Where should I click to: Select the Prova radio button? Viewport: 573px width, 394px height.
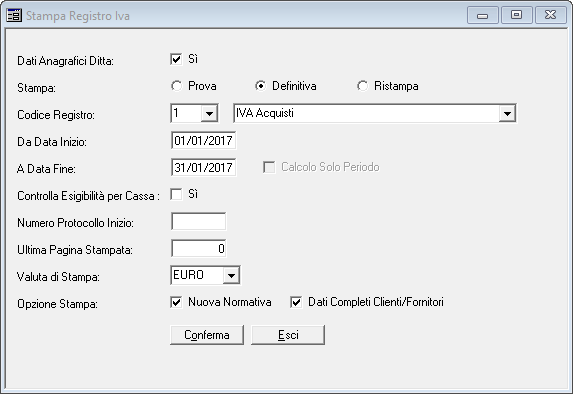point(177,86)
